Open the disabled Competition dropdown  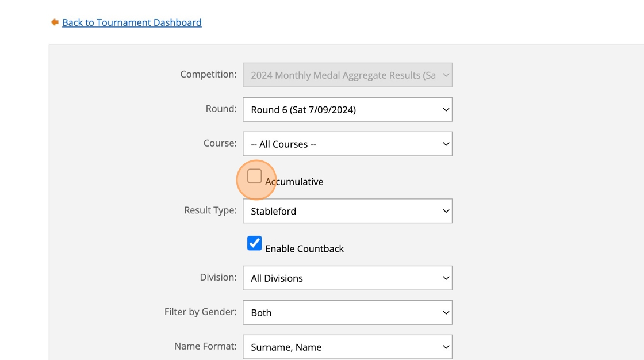pos(347,75)
